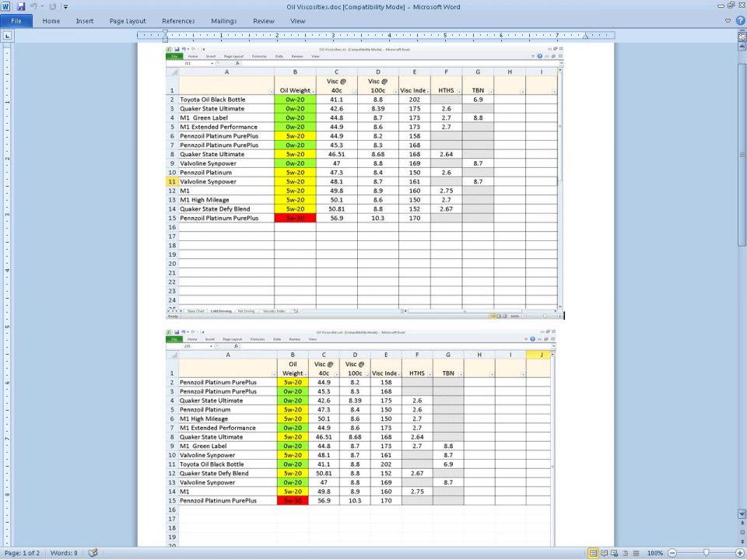
Task: Open the Undo history dropdown arrow
Action: tap(42, 7)
